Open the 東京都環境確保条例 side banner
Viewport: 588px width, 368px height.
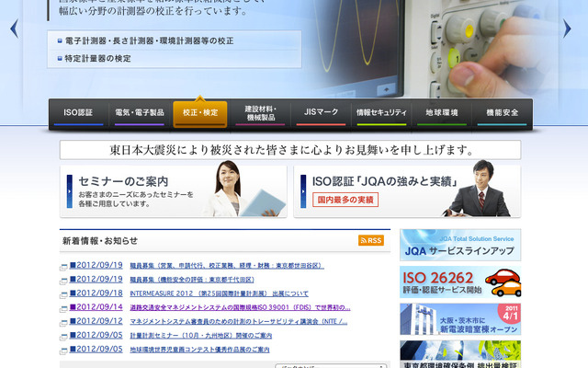point(460,354)
